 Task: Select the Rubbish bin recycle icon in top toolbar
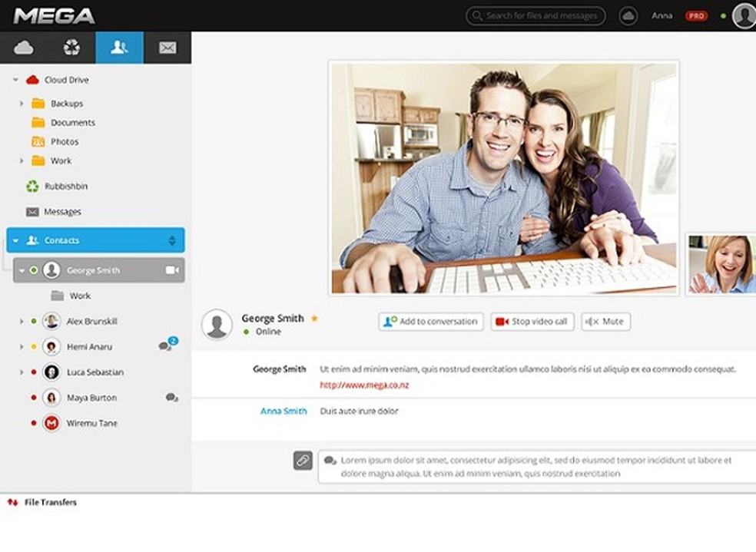72,47
